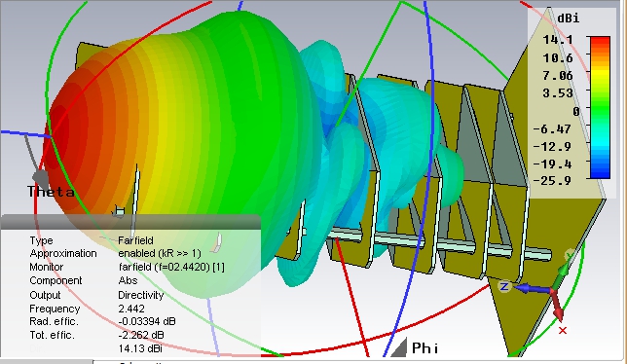Screen dimensions: 627x364
Task: Click the 14.1 maximum legend value
Action: [x=558, y=40]
